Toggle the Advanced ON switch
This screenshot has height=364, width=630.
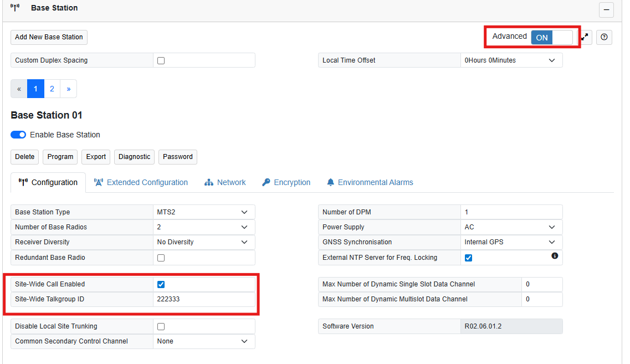click(x=552, y=37)
